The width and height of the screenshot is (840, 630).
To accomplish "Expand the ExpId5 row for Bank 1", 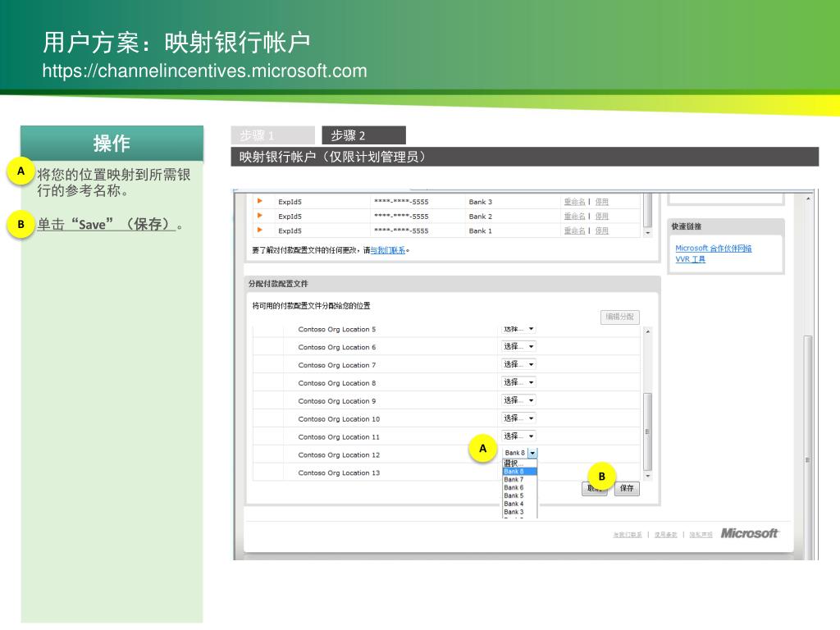I will [260, 231].
